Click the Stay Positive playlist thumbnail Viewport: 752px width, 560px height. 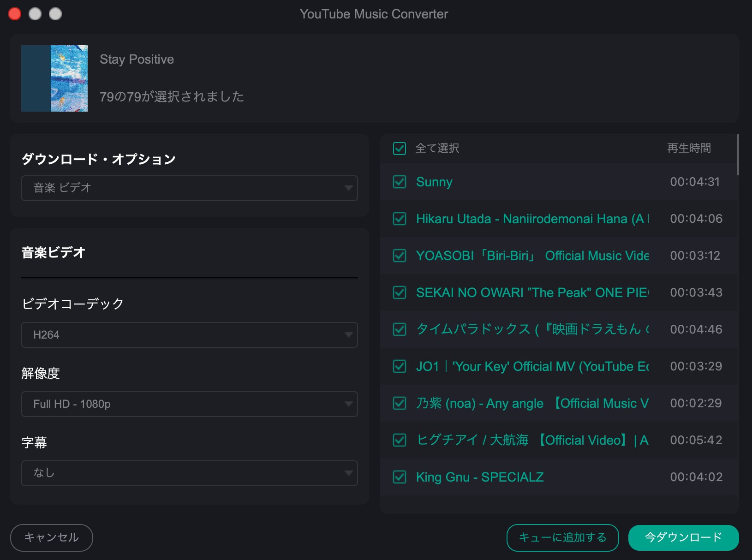pos(54,78)
